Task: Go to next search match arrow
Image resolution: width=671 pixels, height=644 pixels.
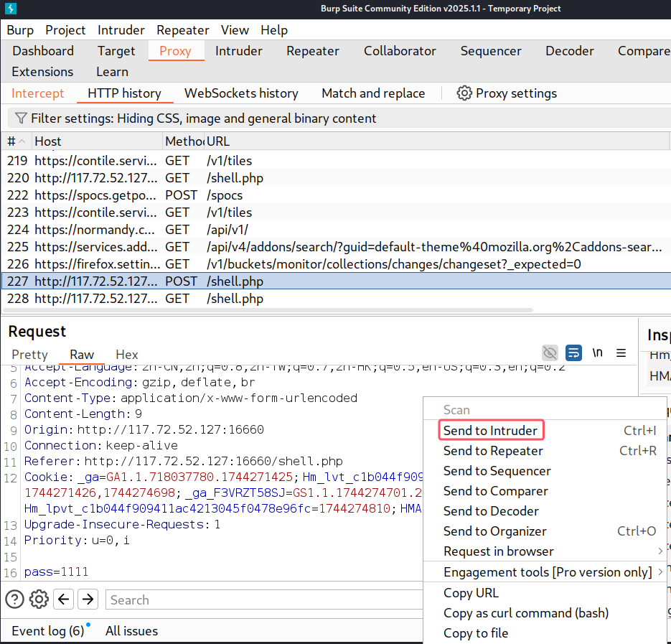Action: [88, 599]
